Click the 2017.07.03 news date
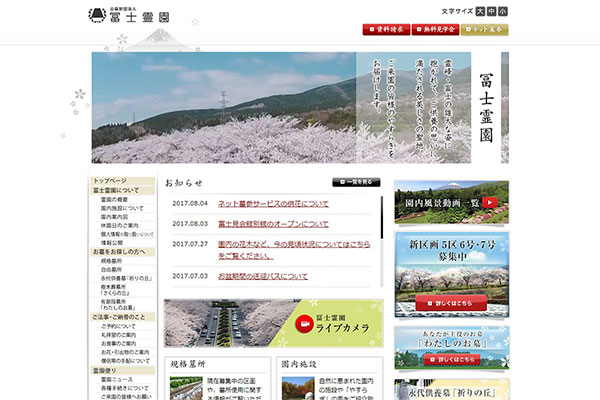 190,276
